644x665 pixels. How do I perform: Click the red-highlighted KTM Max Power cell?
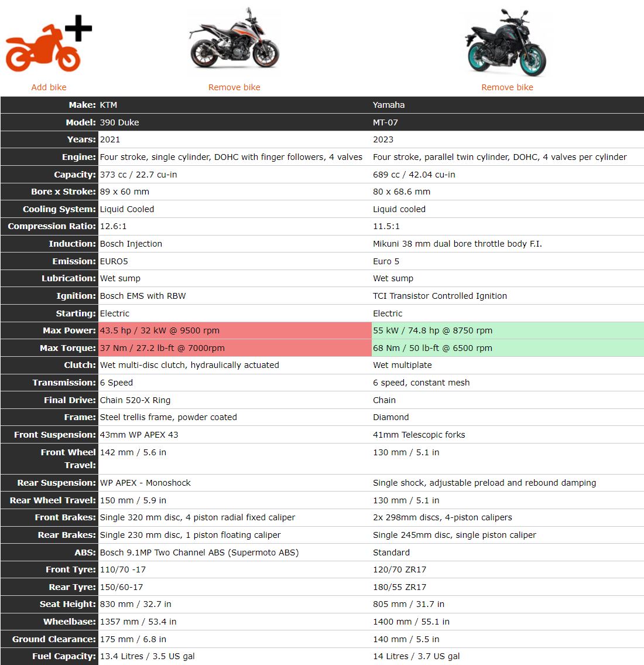[234, 330]
